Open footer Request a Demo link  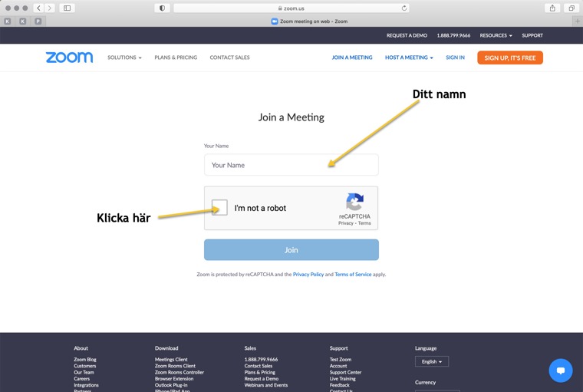pos(262,379)
